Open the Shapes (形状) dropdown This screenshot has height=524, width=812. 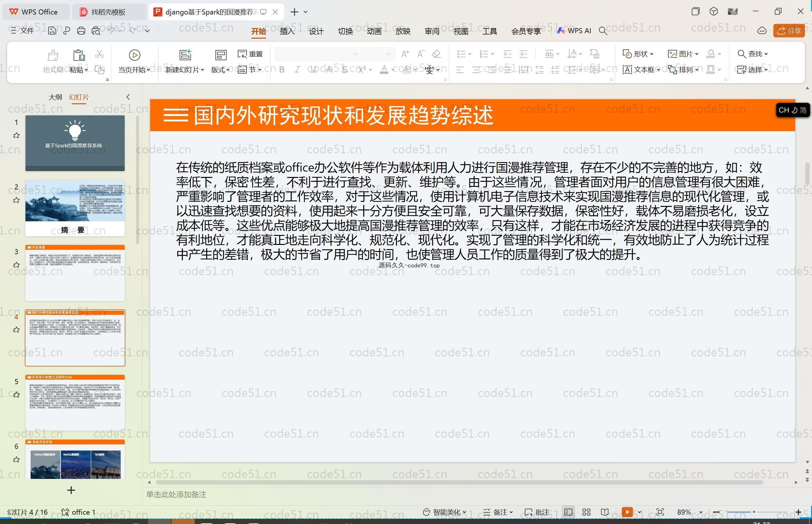coord(638,54)
